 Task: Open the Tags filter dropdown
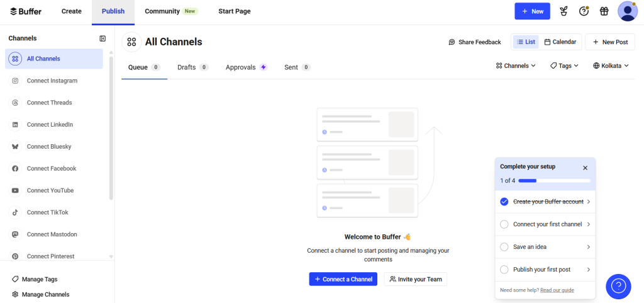(564, 66)
